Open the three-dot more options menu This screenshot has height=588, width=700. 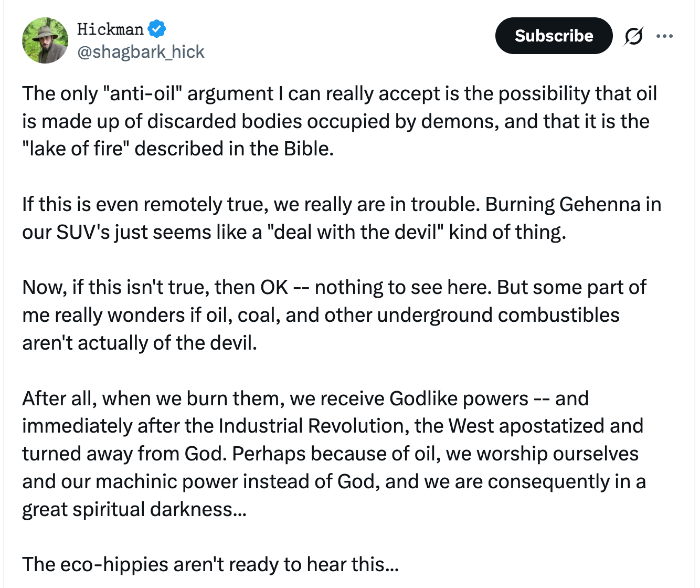[x=664, y=36]
